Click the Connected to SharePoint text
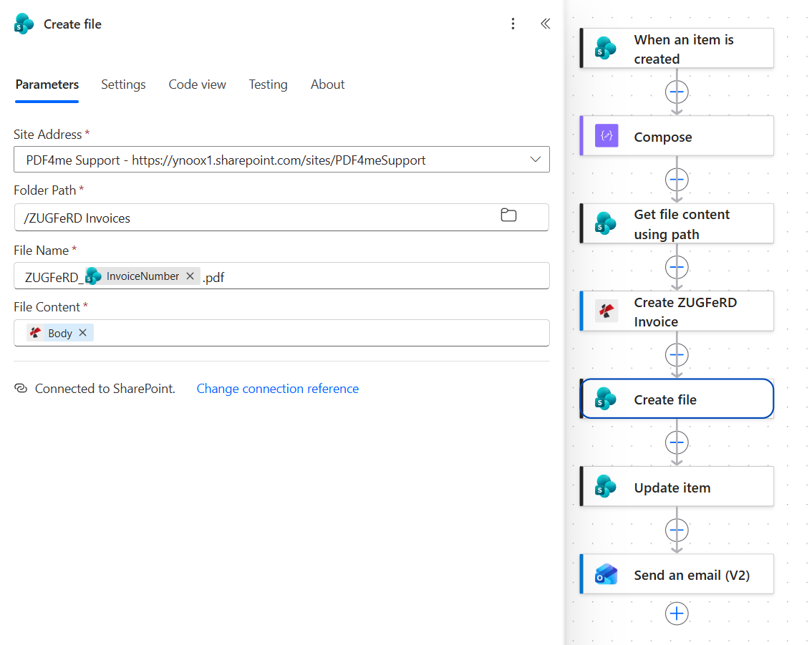 105,388
